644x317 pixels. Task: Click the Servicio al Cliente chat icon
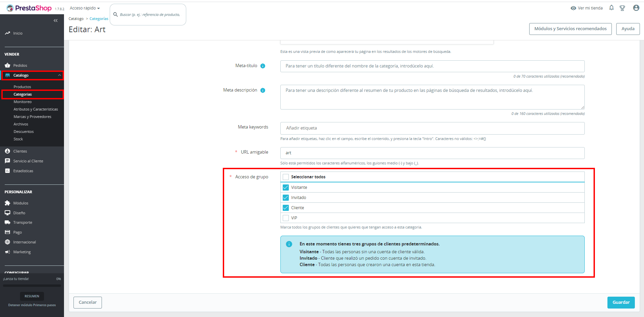pyautogui.click(x=7, y=161)
